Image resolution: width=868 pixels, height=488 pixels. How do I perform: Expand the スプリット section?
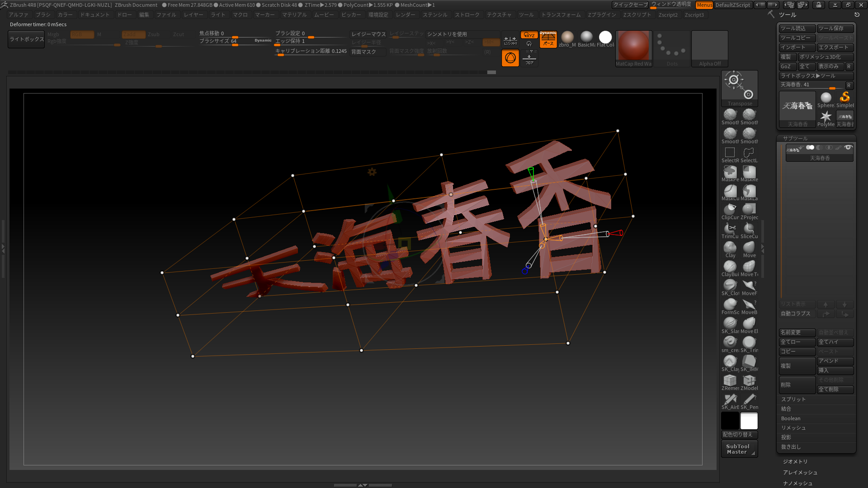click(793, 399)
